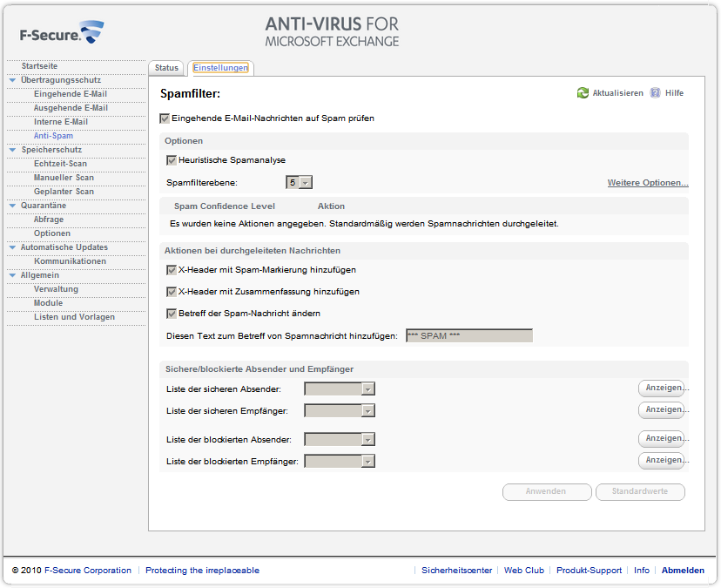The image size is (721, 588).
Task: Open 'Liste der sicheren Empfänger' dropdown
Action: coord(340,411)
